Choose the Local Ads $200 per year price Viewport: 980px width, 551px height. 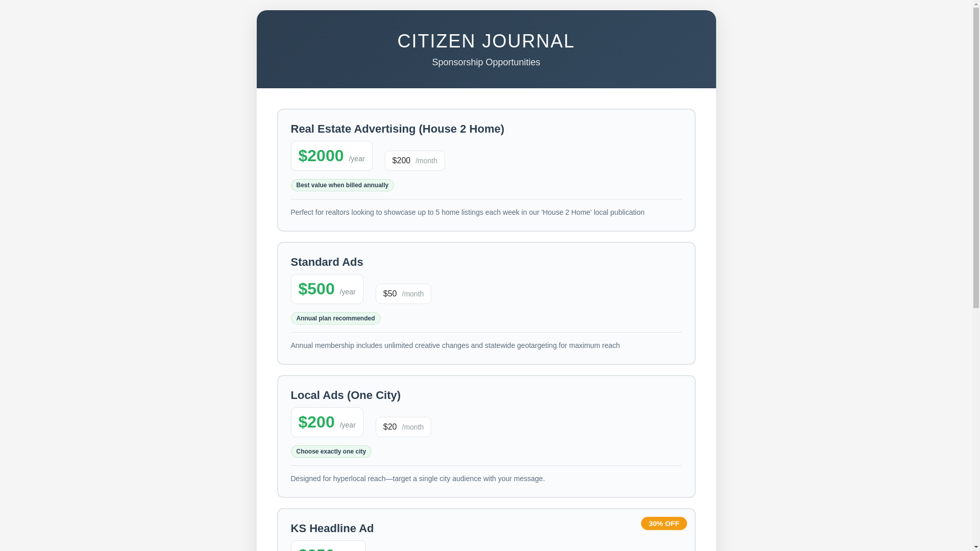(x=327, y=422)
